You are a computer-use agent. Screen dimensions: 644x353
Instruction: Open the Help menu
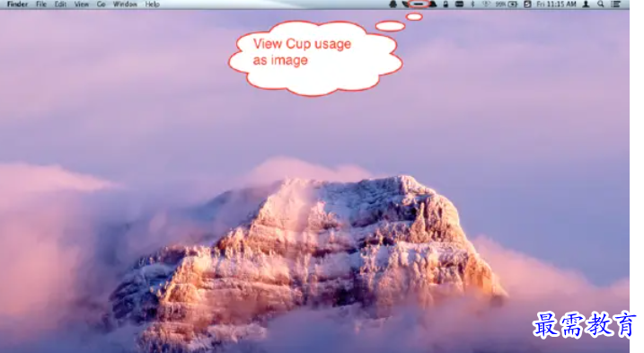(152, 4)
